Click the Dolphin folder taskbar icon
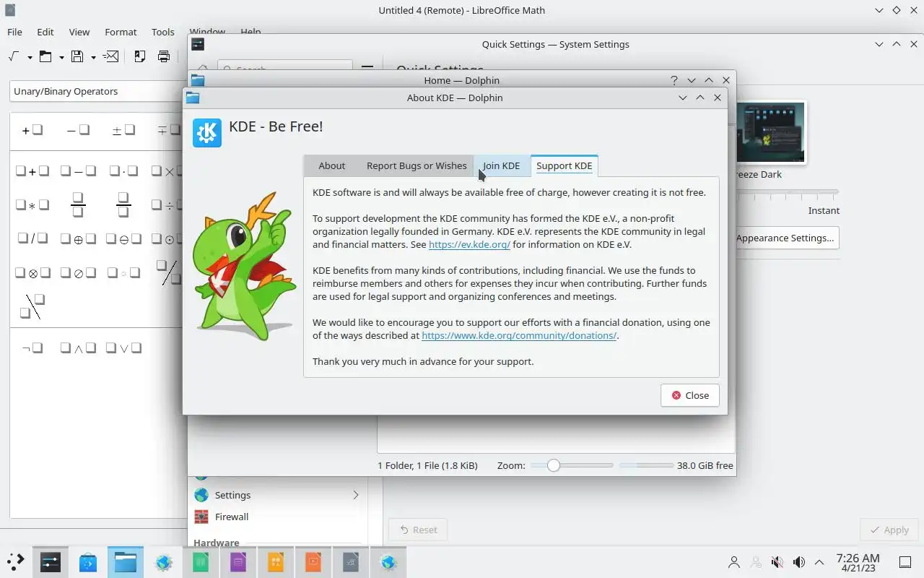The image size is (924, 578). [x=126, y=562]
